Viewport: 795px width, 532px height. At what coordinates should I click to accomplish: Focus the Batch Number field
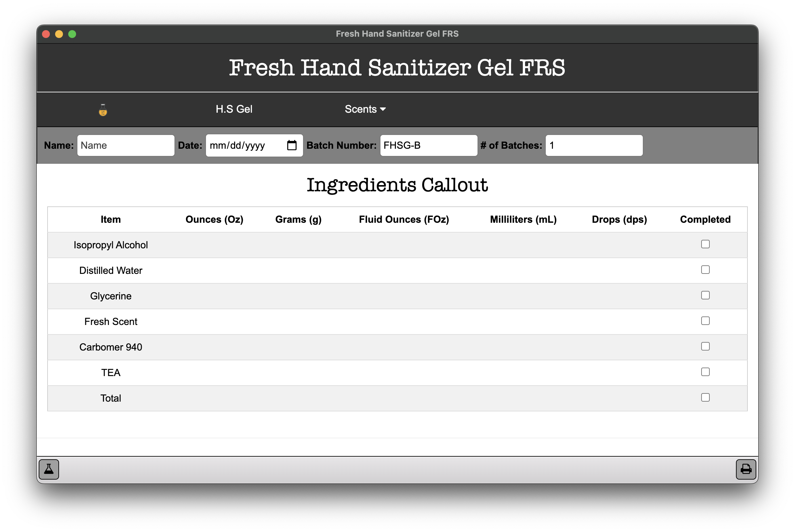tap(429, 145)
